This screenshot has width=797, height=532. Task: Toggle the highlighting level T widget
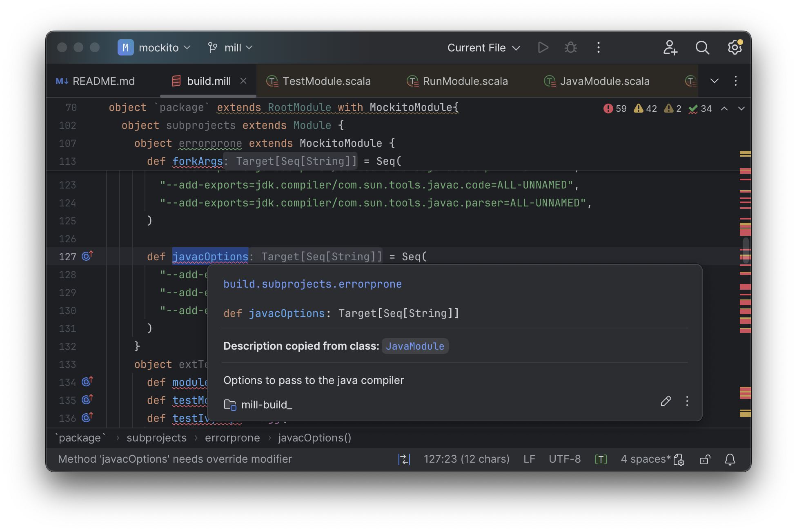[x=601, y=459]
